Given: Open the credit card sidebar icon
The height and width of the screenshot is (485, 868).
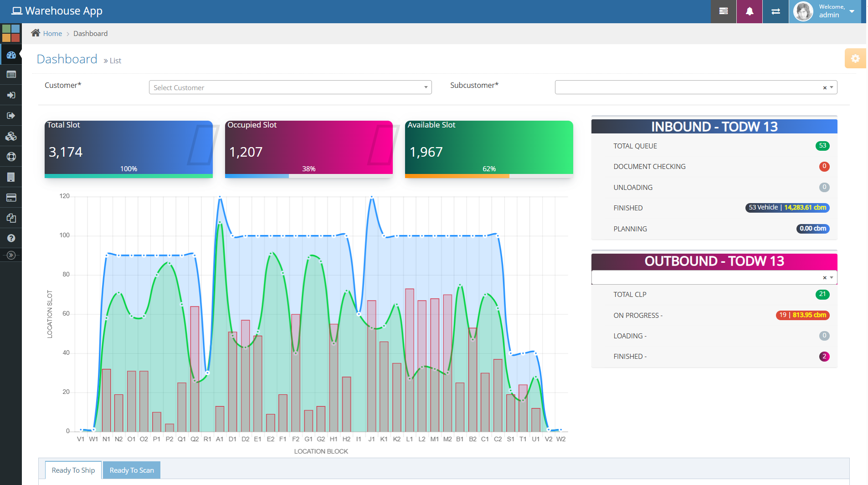Looking at the screenshot, I should [x=11, y=198].
